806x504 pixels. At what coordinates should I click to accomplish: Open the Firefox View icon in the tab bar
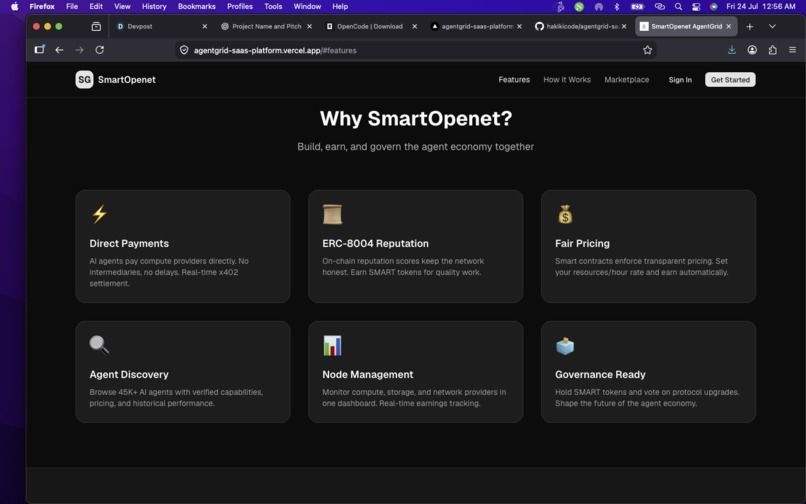pyautogui.click(x=96, y=26)
